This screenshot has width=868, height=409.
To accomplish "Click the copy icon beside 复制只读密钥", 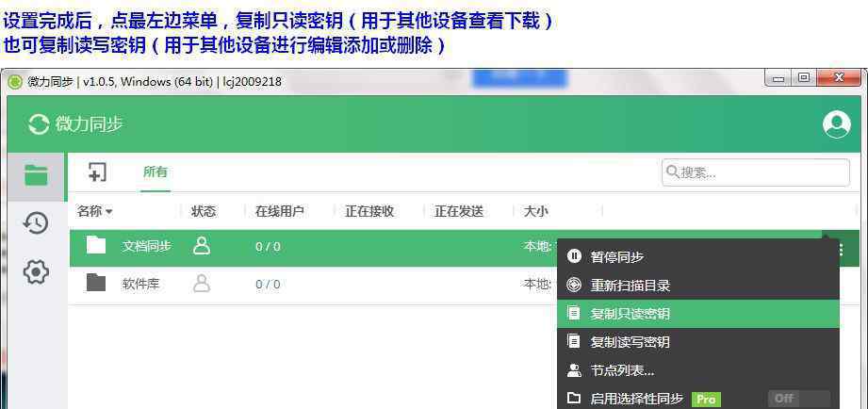I will point(574,313).
